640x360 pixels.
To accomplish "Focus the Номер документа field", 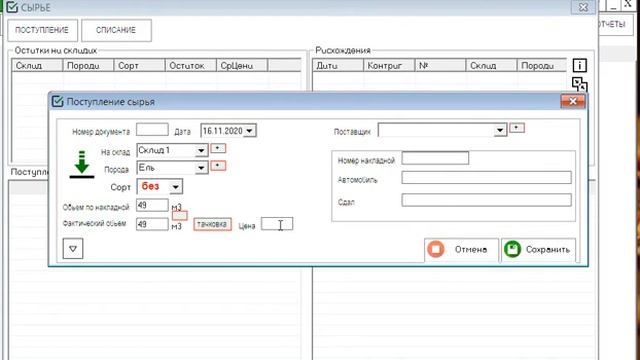I will point(152,130).
